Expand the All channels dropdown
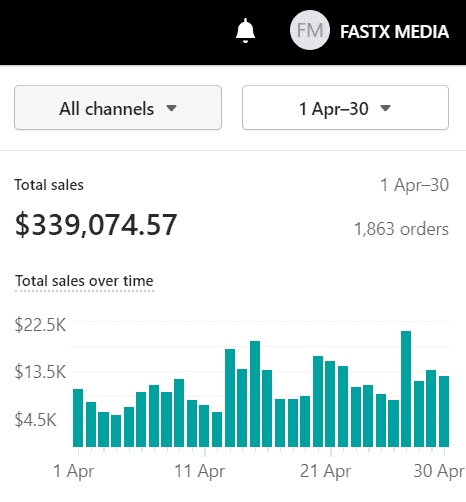The width and height of the screenshot is (466, 502). coord(118,108)
